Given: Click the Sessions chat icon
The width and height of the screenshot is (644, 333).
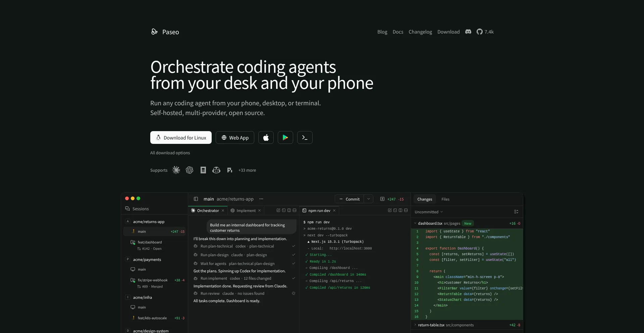Looking at the screenshot, I should tap(127, 209).
